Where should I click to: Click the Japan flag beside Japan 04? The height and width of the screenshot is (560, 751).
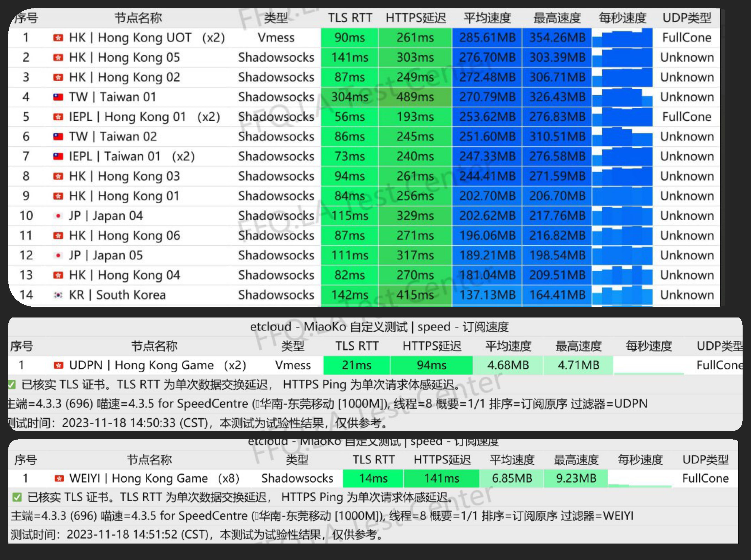coord(58,216)
